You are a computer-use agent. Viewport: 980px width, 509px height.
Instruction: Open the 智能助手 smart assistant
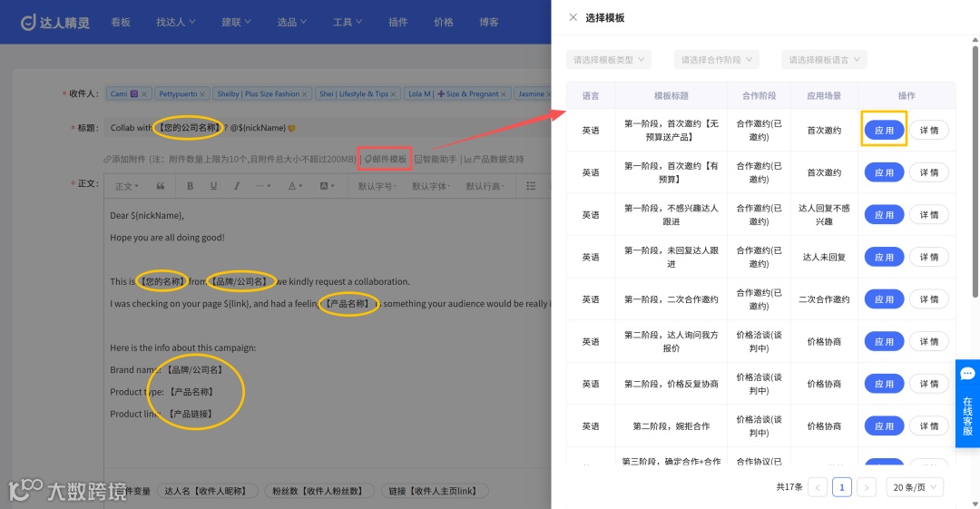(x=436, y=159)
